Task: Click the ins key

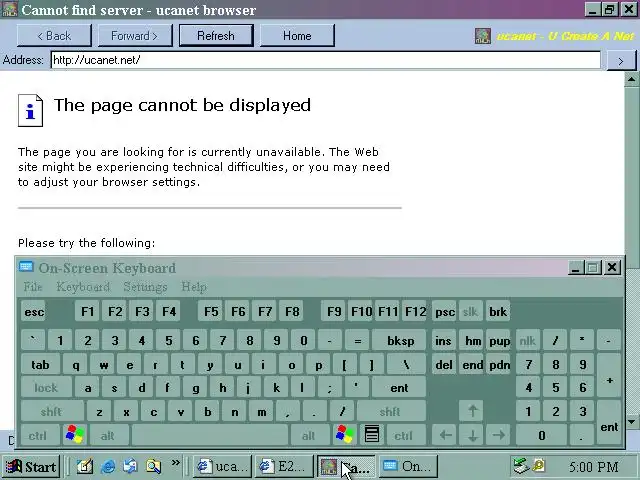Action: point(443,341)
